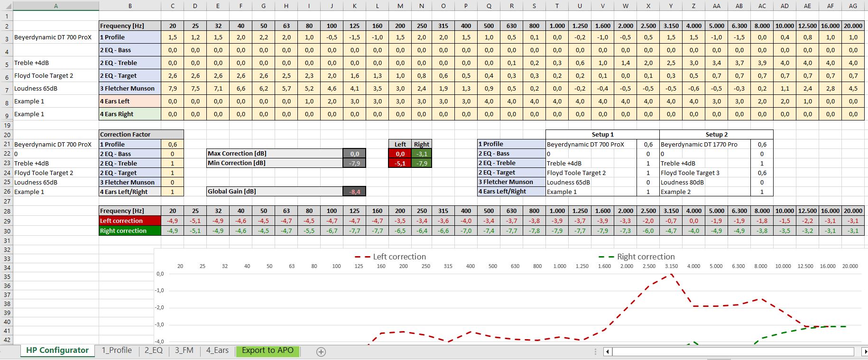868x360 pixels.
Task: Click the green Right correction row label
Action: click(130, 231)
